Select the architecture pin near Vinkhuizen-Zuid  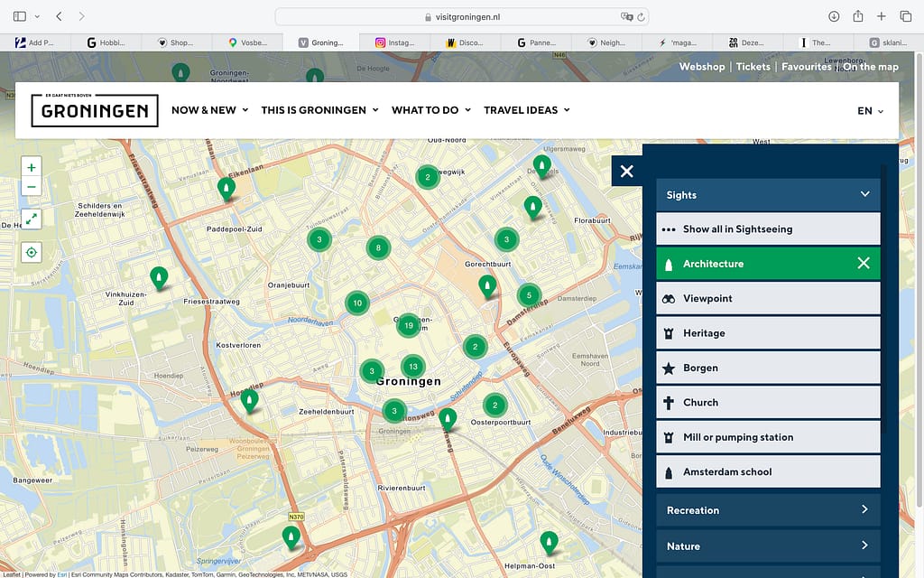click(160, 277)
